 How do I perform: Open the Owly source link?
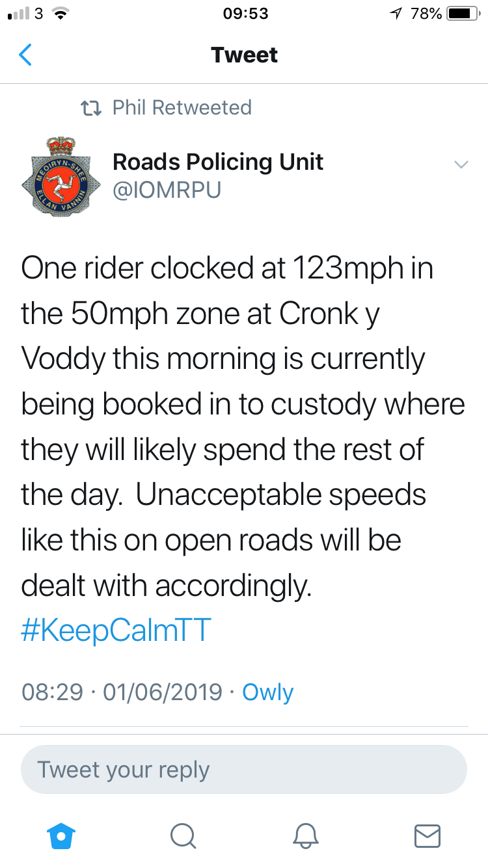[x=267, y=692]
